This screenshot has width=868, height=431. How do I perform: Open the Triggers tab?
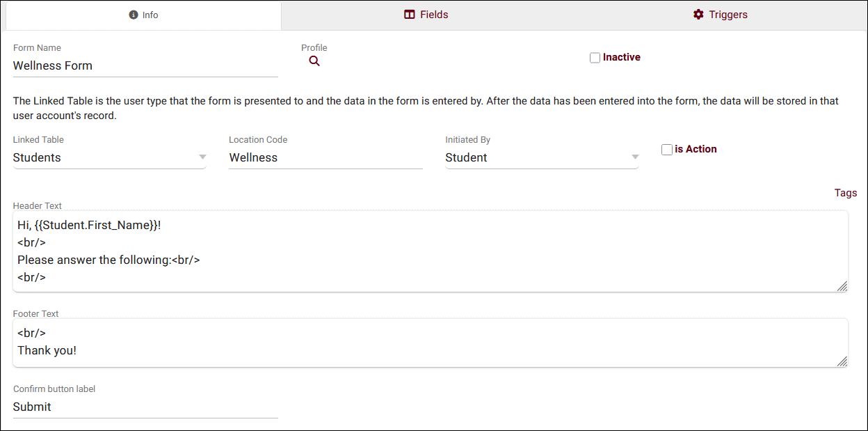[720, 15]
